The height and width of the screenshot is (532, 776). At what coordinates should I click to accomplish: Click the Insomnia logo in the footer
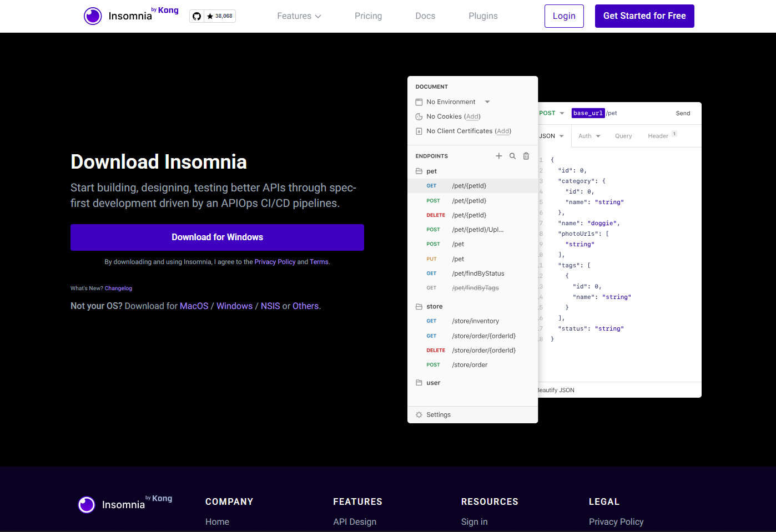pyautogui.click(x=87, y=504)
